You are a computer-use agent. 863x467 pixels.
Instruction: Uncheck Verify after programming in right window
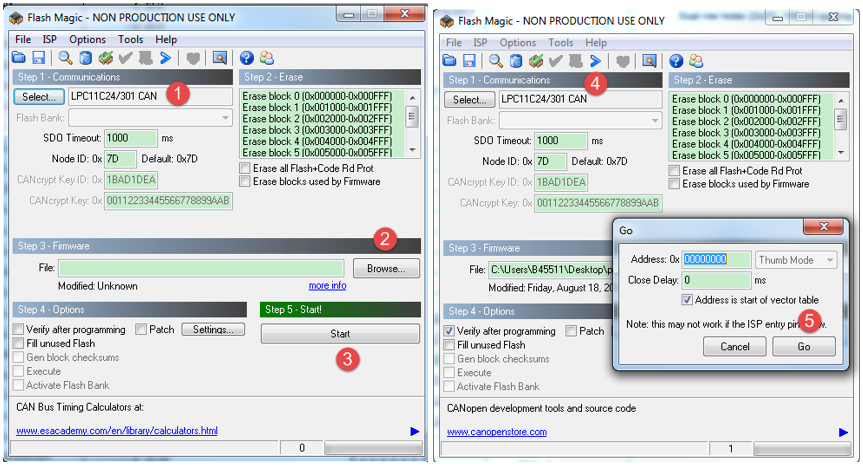pyautogui.click(x=449, y=331)
